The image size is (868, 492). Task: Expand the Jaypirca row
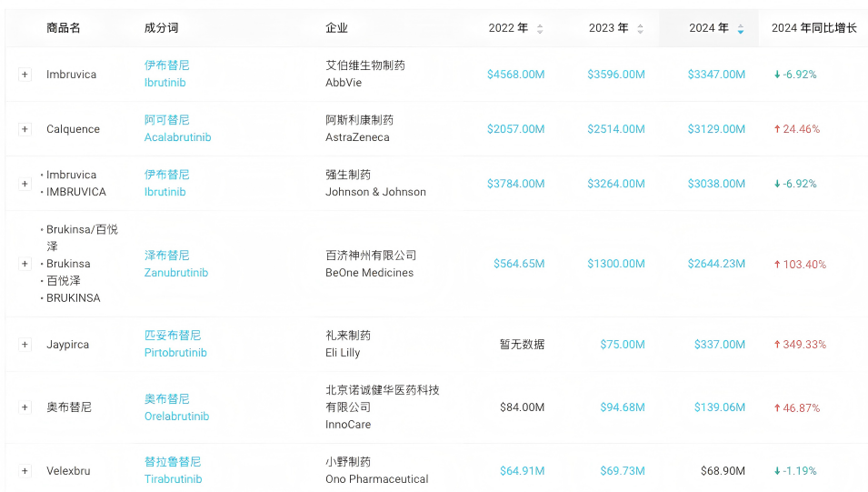pyautogui.click(x=25, y=345)
